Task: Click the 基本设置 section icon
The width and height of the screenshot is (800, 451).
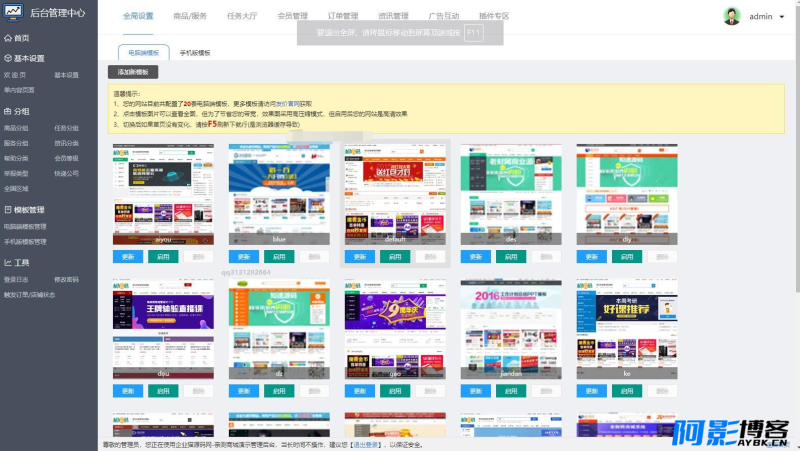Action: click(8, 58)
